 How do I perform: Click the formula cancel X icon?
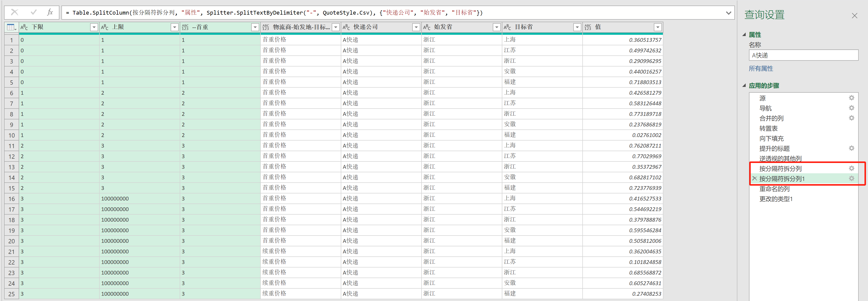[x=15, y=13]
